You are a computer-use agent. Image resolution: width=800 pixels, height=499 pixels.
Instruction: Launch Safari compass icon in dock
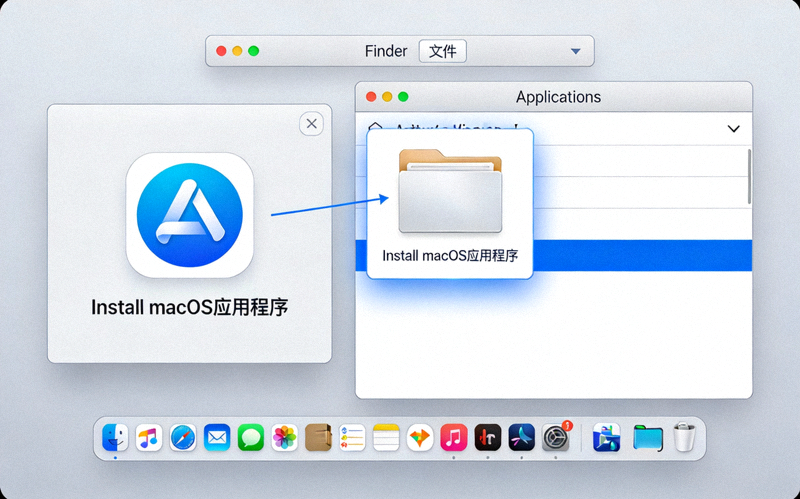pyautogui.click(x=183, y=437)
